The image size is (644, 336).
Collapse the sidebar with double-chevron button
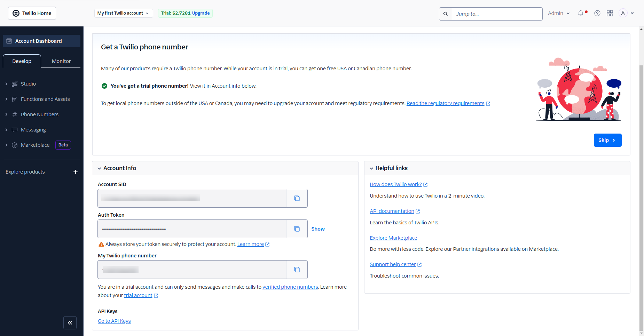(x=70, y=323)
